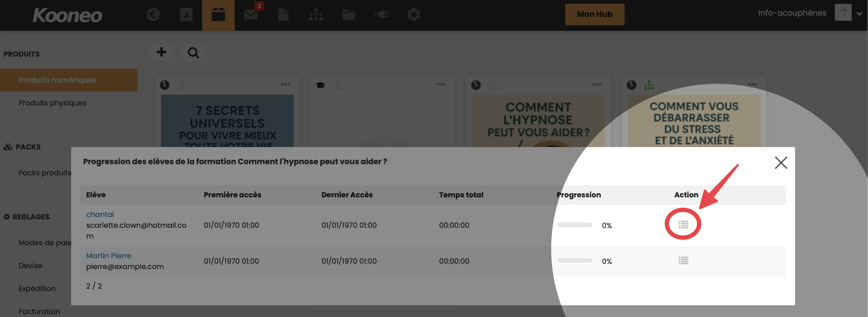Expand the Info-acouphènes account dropdown arrow
Screen dimensions: 868x317
point(860,14)
